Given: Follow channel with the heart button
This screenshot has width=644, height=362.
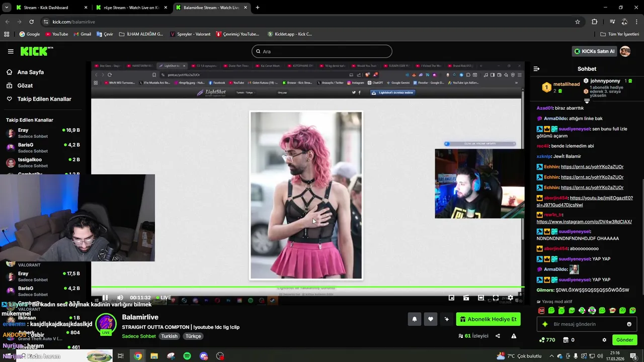Looking at the screenshot, I should pos(431,319).
